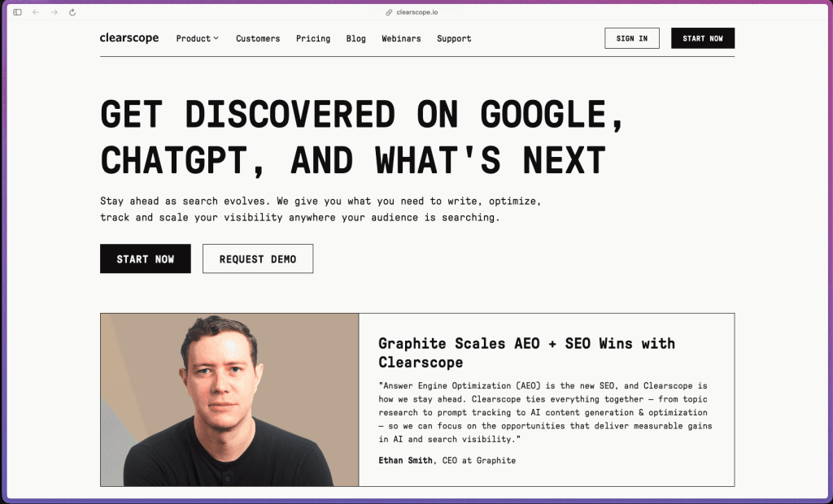833x504 pixels.
Task: Expand the Product dropdown menu
Action: (197, 38)
